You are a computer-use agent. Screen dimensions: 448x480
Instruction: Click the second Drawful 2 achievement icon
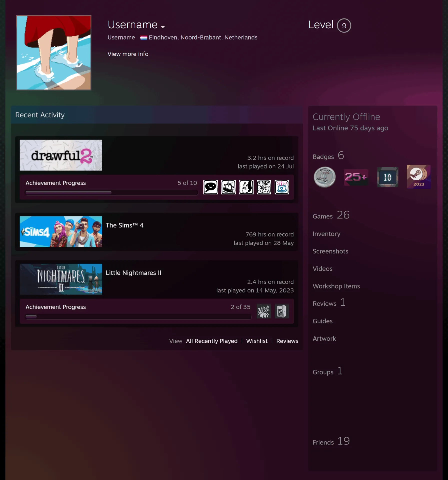coord(228,187)
